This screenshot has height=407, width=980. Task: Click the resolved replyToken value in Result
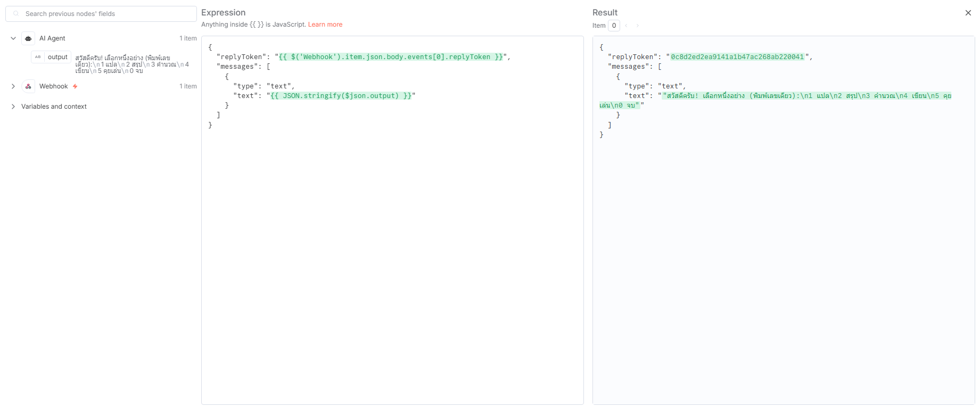(737, 57)
